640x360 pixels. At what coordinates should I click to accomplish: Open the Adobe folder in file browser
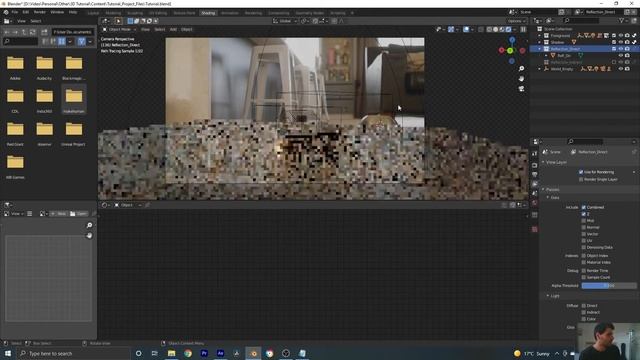tap(15, 68)
